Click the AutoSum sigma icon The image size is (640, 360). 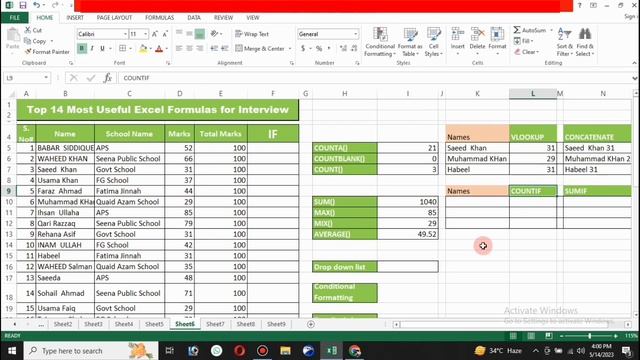(517, 30)
